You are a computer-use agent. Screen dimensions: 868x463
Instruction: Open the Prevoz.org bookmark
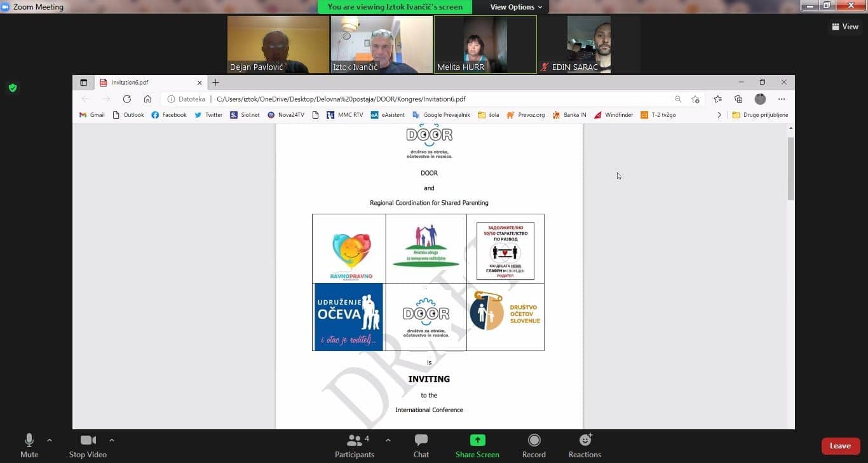pos(526,115)
